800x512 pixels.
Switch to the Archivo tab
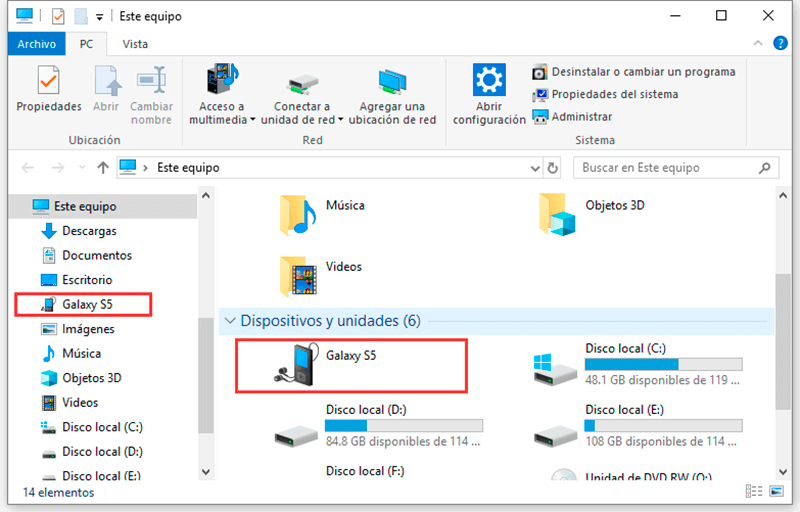37,44
